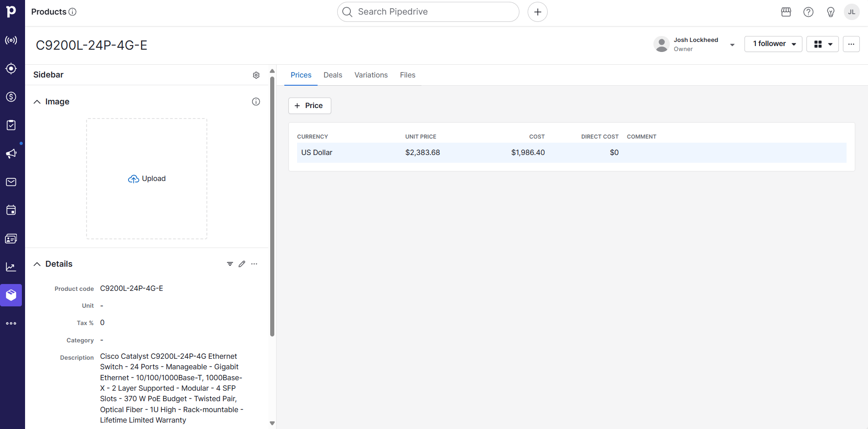Collapse the Details section
This screenshot has height=429, width=868.
tap(37, 264)
